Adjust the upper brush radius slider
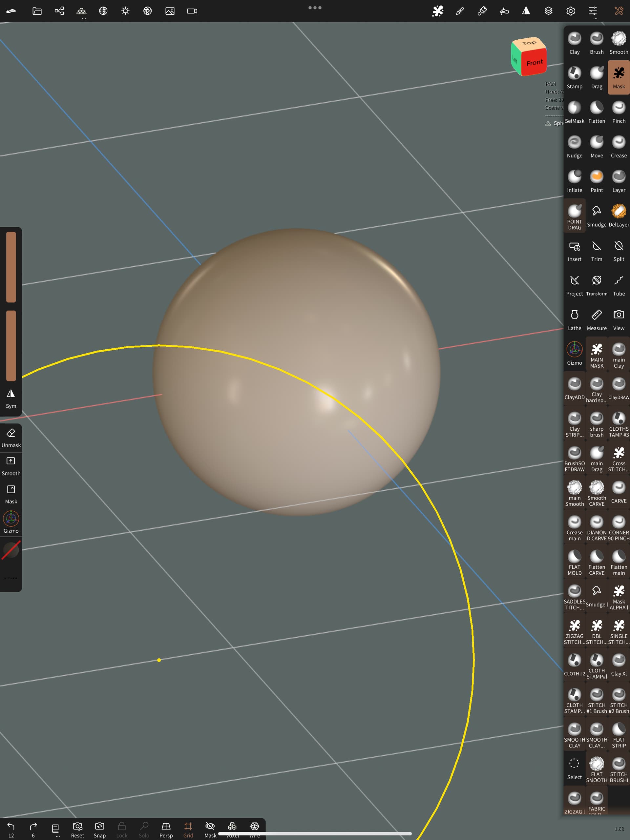Screen dimensions: 630x840 point(11,267)
